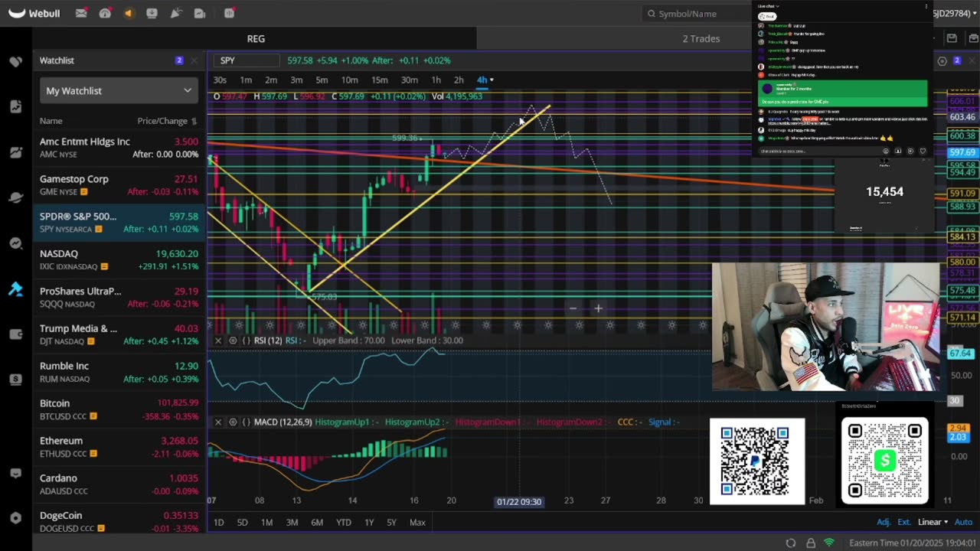
Task: Set chart range to 1D
Action: [x=218, y=522]
